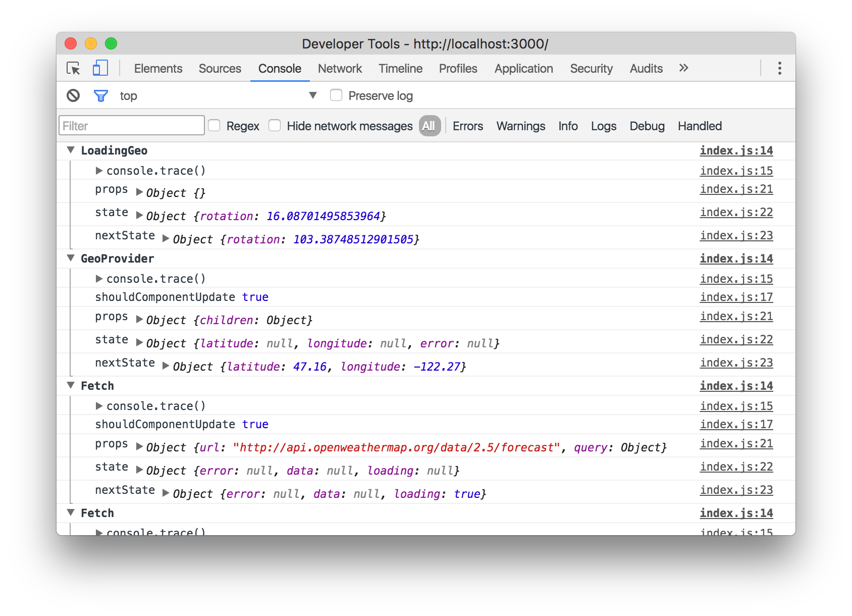The height and width of the screenshot is (616, 852).
Task: Toggle the device toolbar icon
Action: point(100,68)
